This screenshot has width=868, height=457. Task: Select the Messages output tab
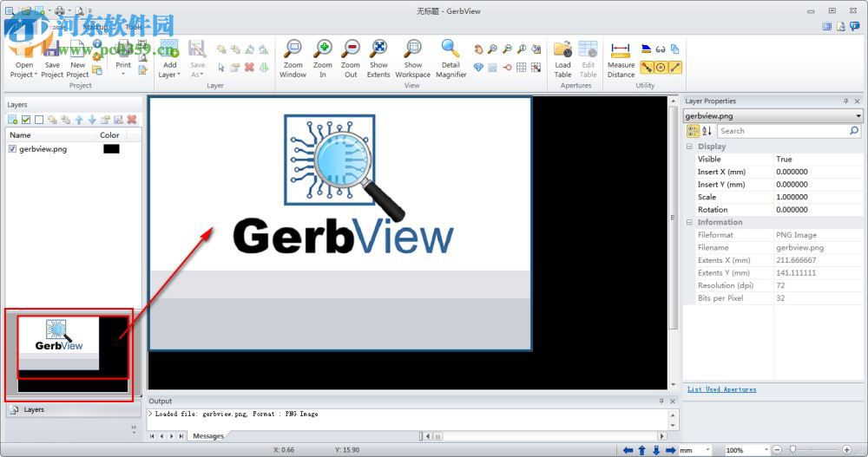click(x=208, y=436)
